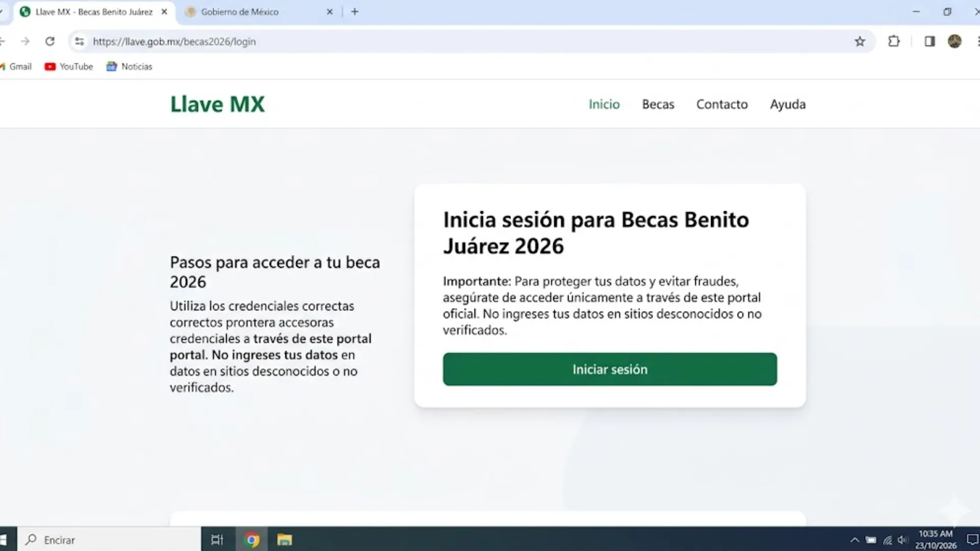Click the green Iniciar sesión button
The width and height of the screenshot is (980, 551).
[610, 369]
